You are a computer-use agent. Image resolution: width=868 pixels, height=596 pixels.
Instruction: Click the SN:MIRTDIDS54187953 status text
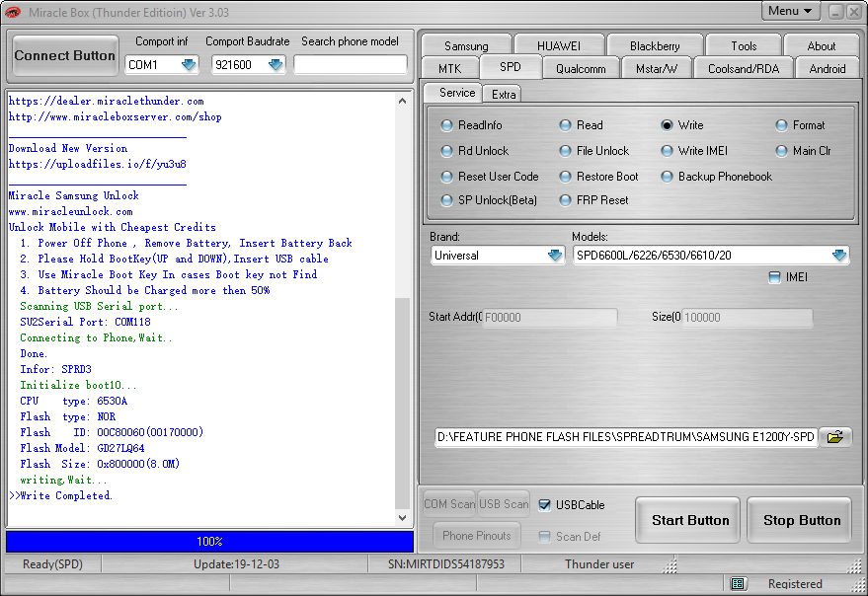tap(445, 564)
